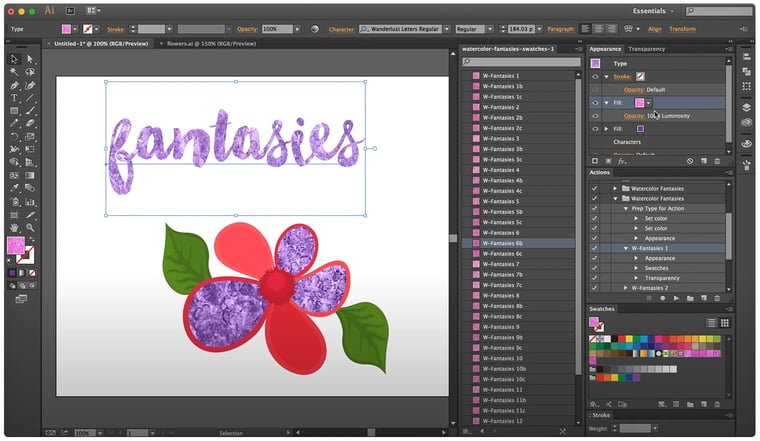Toggle checkmark for W-Fantasies 1 action
760x441 pixels.
click(x=595, y=248)
